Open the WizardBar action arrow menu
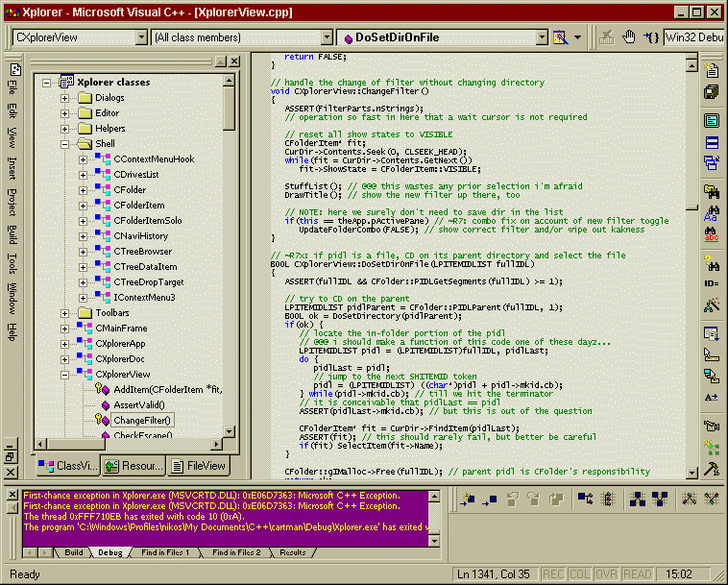Viewport: 728px width, 585px height. click(577, 37)
